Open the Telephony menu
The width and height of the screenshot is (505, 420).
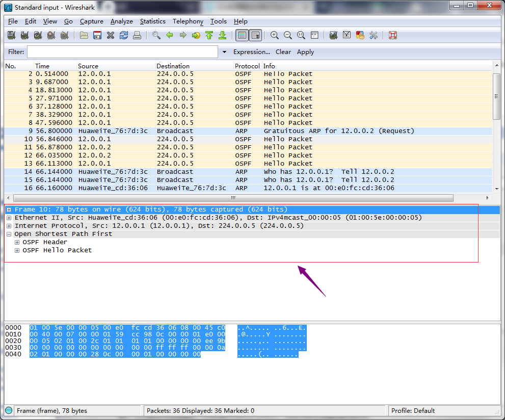pyautogui.click(x=188, y=21)
